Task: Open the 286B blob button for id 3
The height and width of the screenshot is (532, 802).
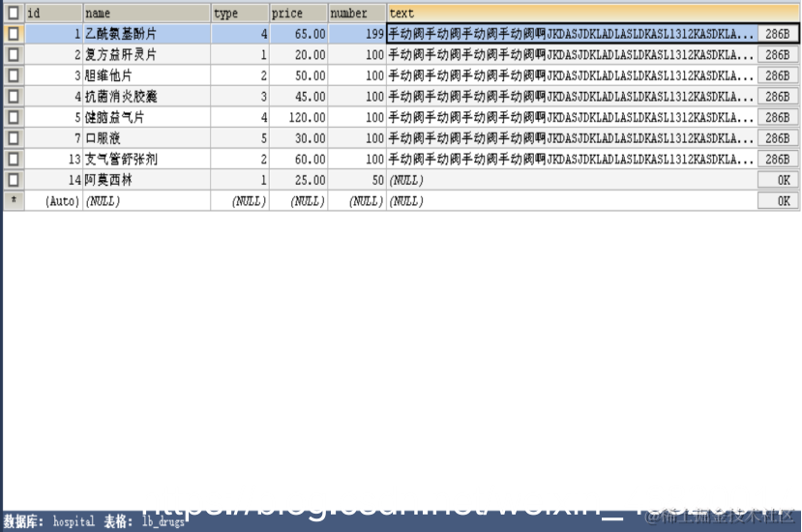Action: 778,75
